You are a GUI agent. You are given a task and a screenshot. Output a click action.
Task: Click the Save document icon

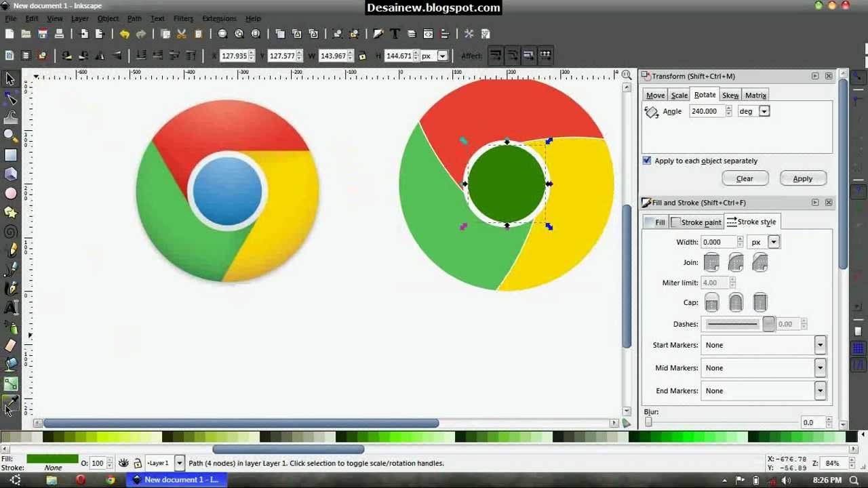42,34
